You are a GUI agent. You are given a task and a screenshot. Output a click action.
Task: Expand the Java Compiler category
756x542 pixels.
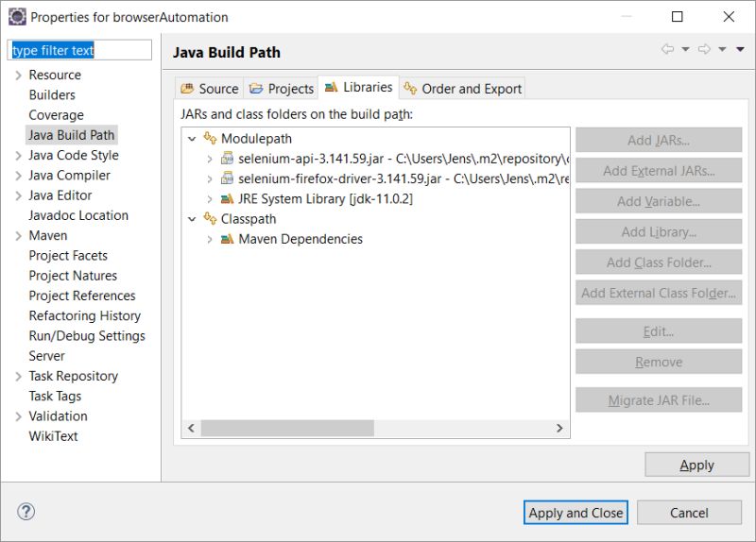(18, 176)
